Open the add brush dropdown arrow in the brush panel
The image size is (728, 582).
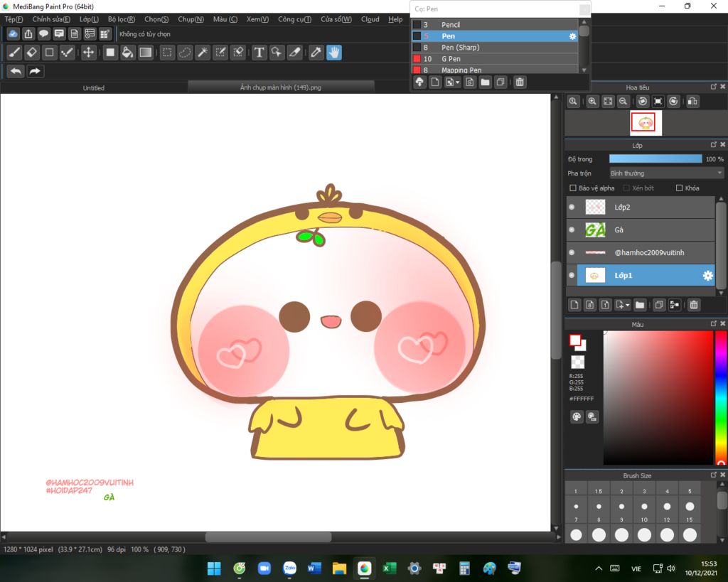(457, 82)
